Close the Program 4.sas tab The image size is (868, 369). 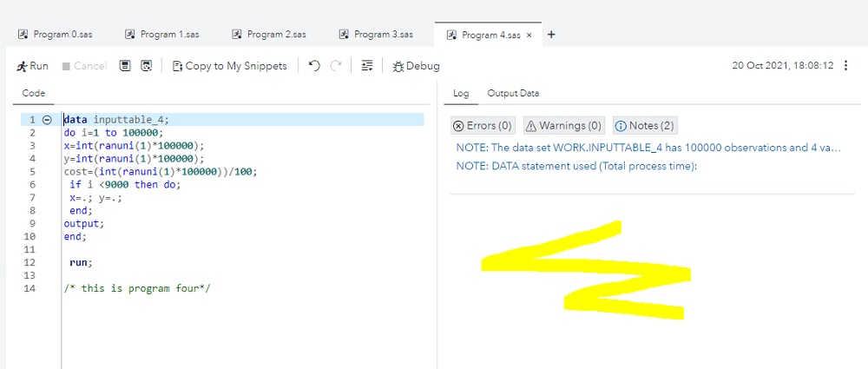coord(529,35)
